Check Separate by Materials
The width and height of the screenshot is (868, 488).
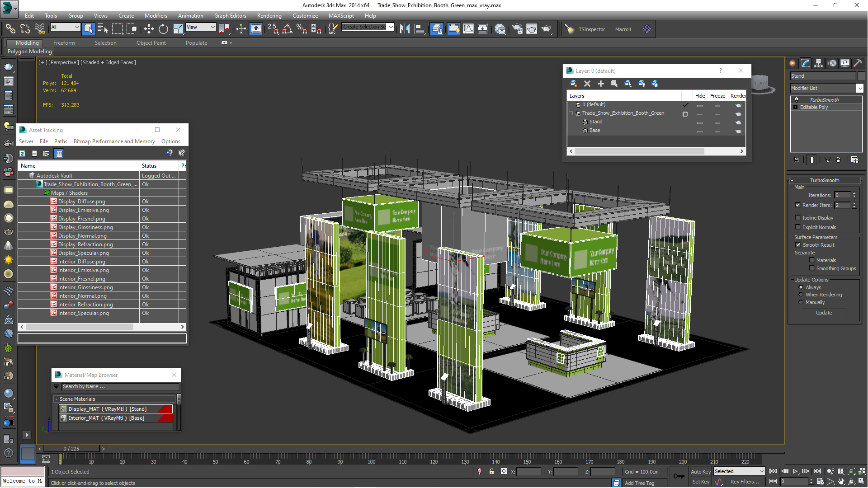tap(812, 260)
